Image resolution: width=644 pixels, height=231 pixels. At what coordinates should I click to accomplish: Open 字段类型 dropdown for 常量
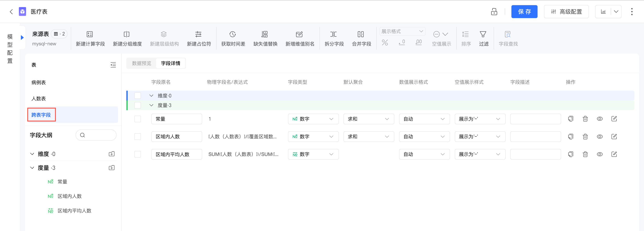tap(313, 119)
